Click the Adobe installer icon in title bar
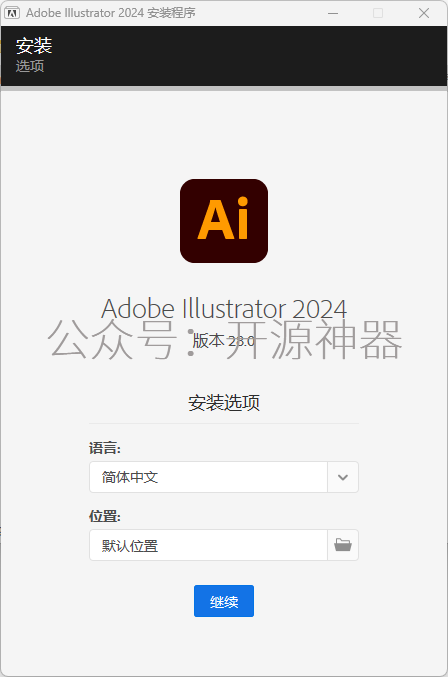 [12, 13]
